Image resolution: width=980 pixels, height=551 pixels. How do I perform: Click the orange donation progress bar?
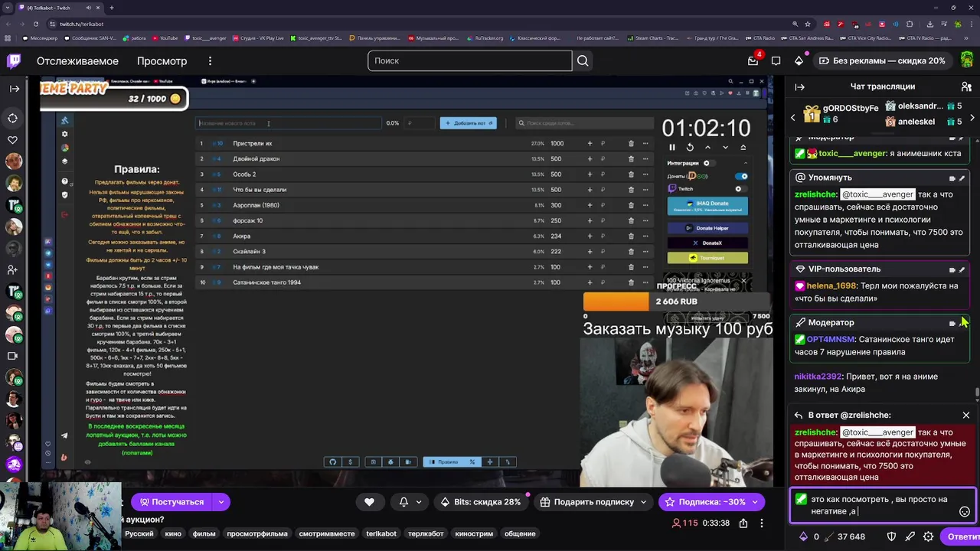pos(616,302)
